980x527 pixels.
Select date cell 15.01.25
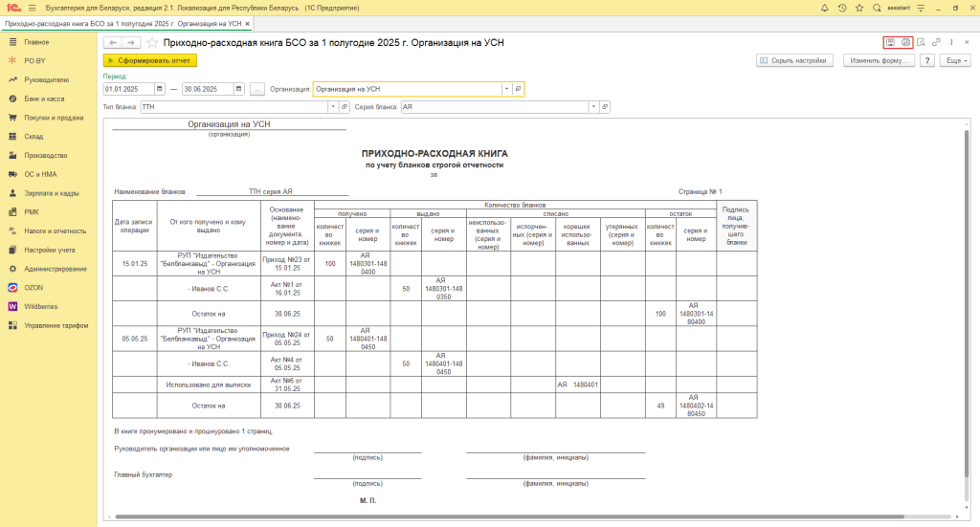coord(134,264)
